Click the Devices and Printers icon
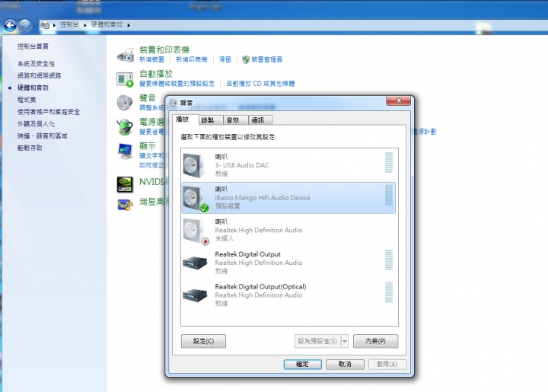This screenshot has height=392, width=548. pyautogui.click(x=125, y=55)
